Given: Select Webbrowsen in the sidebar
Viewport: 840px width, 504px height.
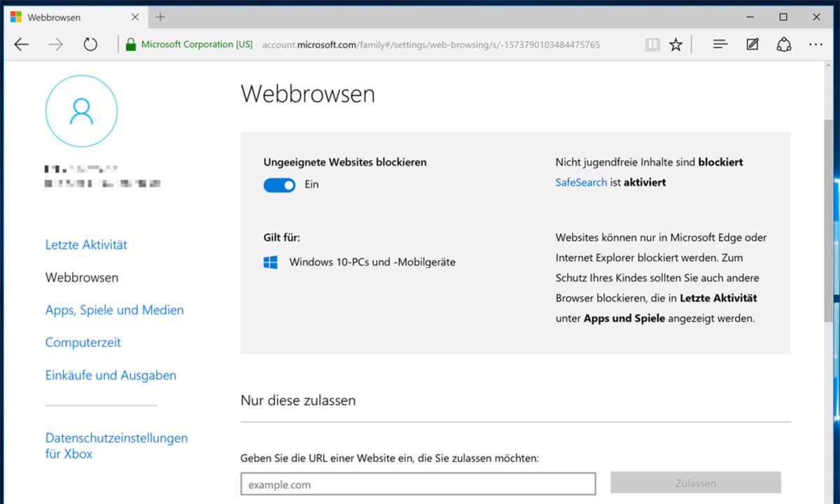Looking at the screenshot, I should [82, 277].
